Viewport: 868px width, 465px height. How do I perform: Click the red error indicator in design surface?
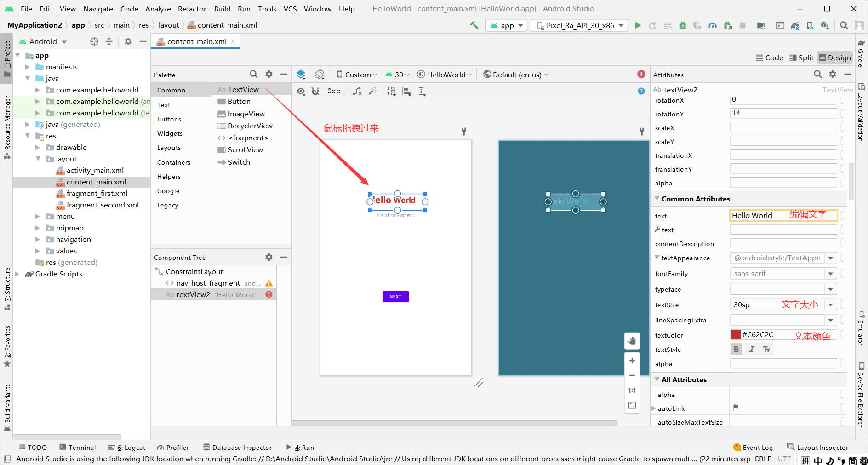point(641,74)
